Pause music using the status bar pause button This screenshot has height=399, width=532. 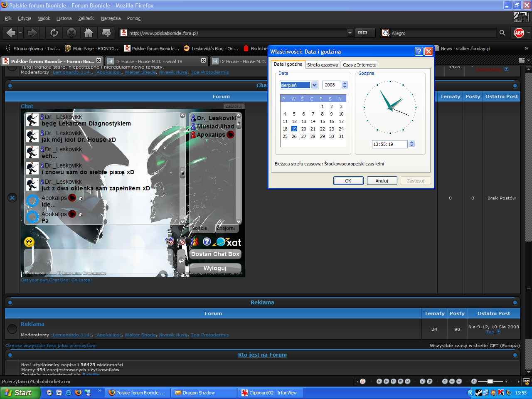[393, 381]
